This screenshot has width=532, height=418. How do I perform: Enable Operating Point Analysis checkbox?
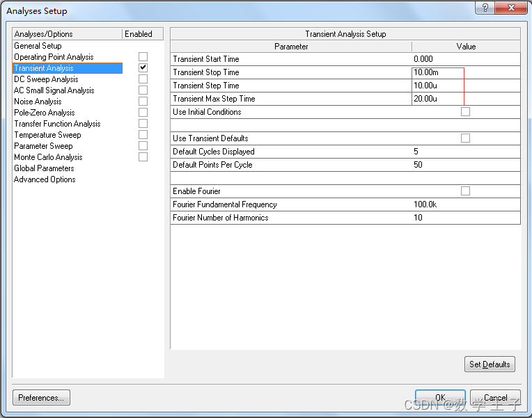tap(143, 56)
